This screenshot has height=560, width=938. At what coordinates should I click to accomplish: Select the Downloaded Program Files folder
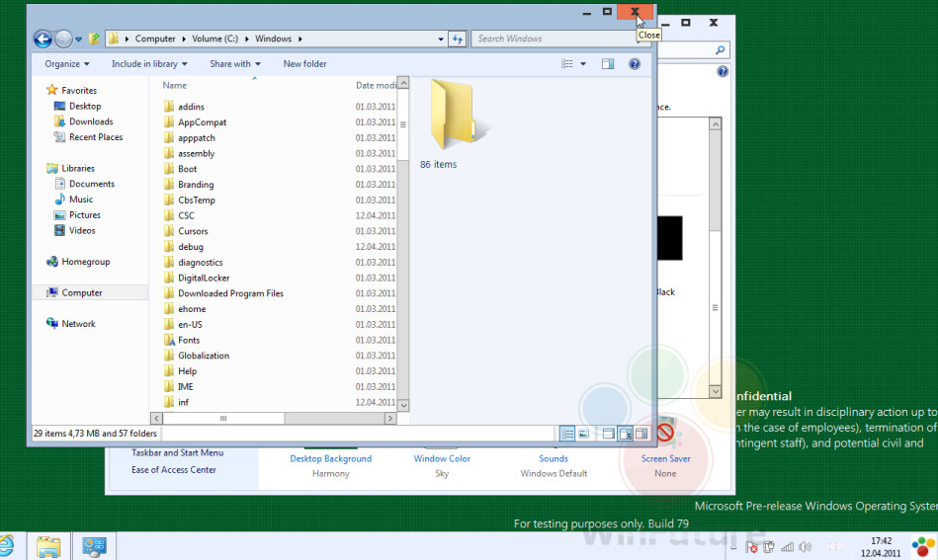coord(223,293)
